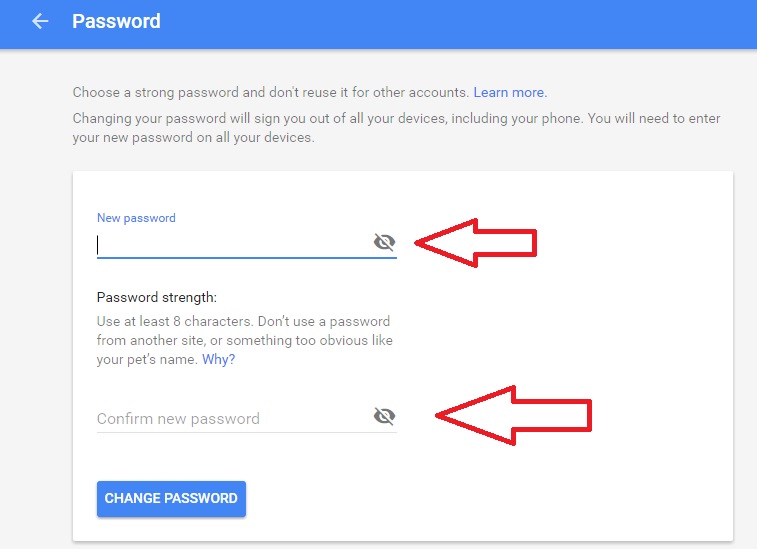Click the blue underline of New password
The height and width of the screenshot is (549, 757).
[247, 258]
